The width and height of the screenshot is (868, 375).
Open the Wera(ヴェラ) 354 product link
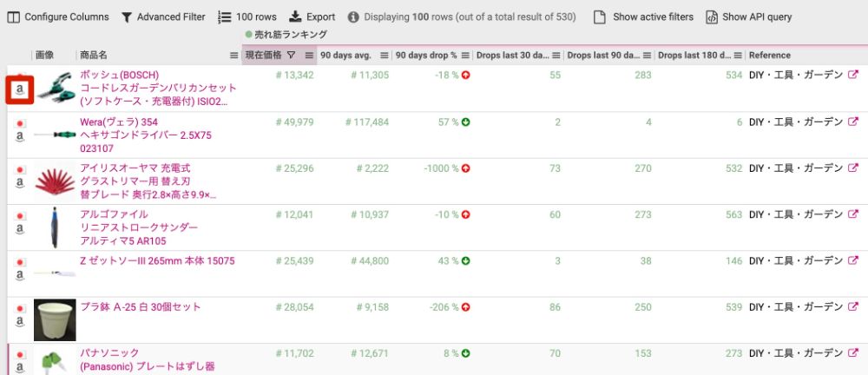pyautogui.click(x=146, y=135)
